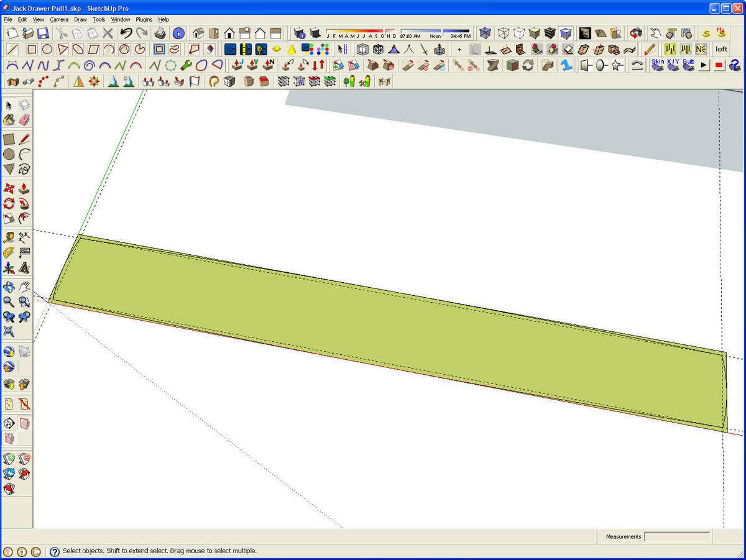
Task: Switch to Shaded With Textures style
Action: [x=550, y=34]
